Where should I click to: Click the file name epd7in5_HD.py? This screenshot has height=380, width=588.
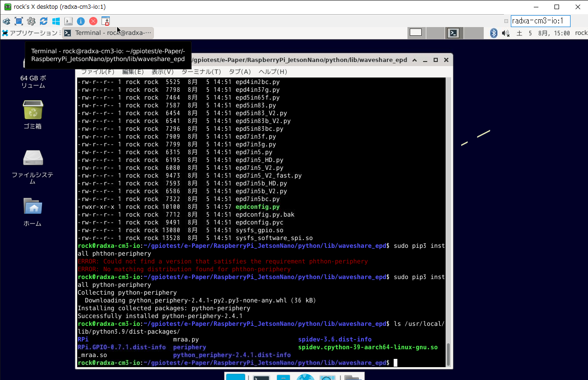click(x=260, y=160)
